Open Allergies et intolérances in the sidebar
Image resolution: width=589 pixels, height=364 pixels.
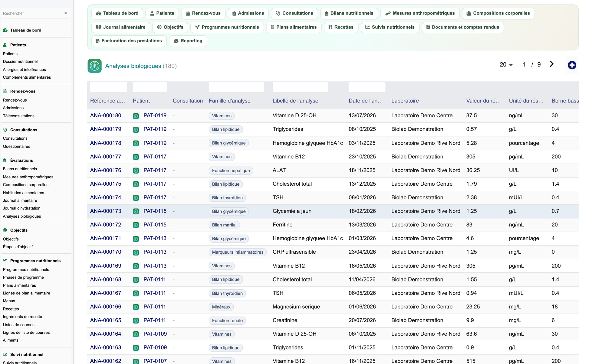24,70
